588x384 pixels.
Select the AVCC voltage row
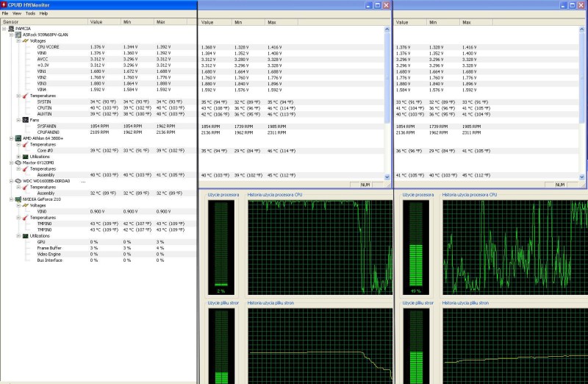[98, 59]
